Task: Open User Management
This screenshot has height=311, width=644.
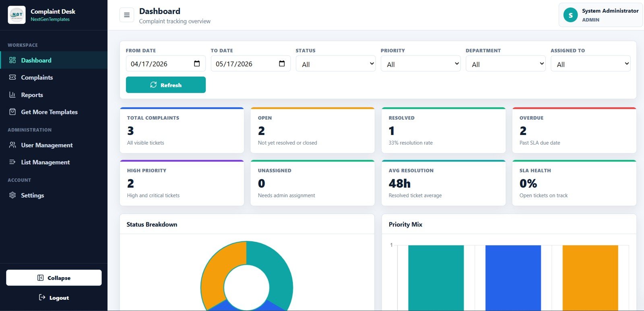Action: point(54,145)
